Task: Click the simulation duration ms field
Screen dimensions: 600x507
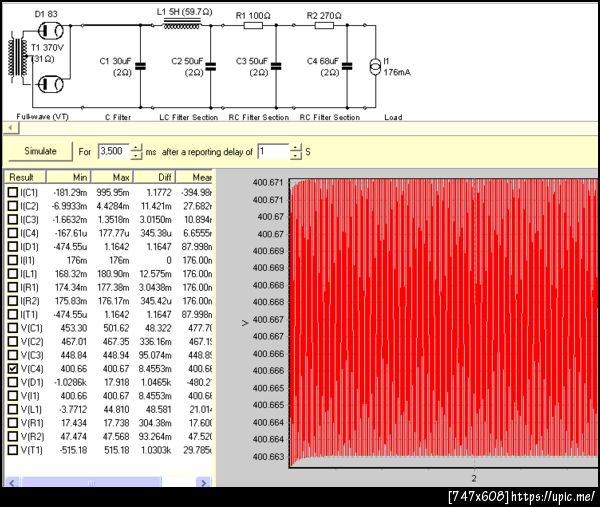Action: click(114, 151)
